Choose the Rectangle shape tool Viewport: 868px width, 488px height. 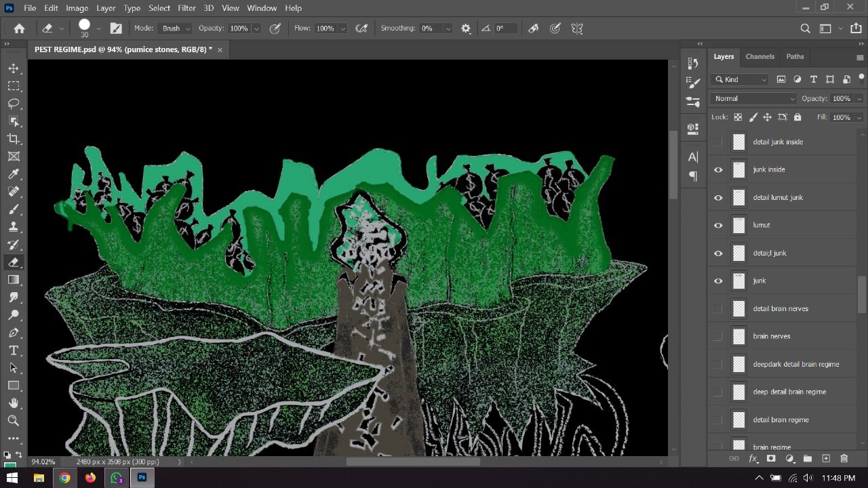pos(14,386)
